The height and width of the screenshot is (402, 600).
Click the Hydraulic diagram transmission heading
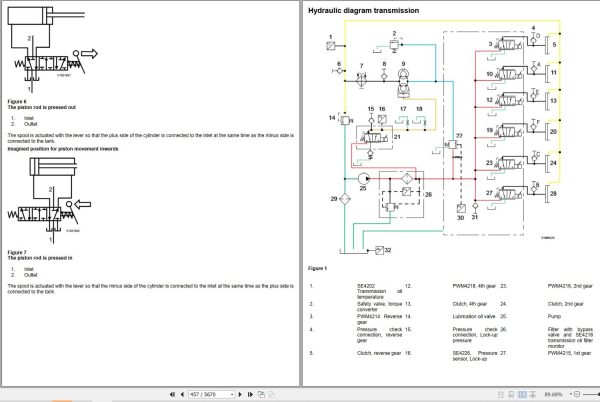point(363,11)
